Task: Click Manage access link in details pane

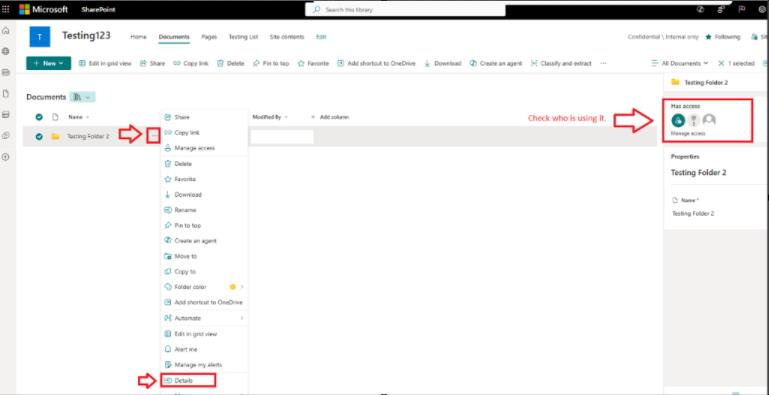Action: [688, 133]
